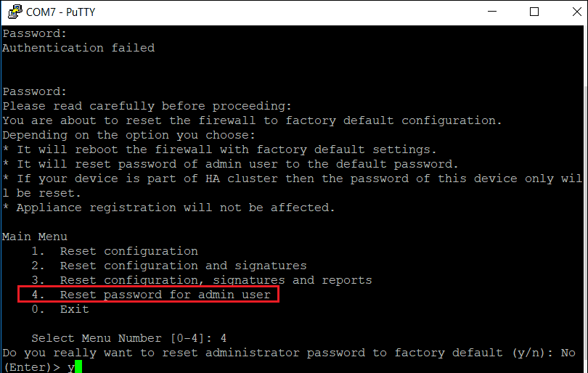Click 'Please read carefully before proceeding' line

pos(147,106)
